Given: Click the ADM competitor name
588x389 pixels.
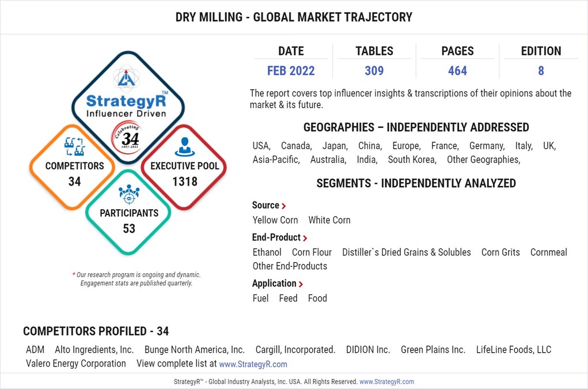Looking at the screenshot, I should (35, 350).
